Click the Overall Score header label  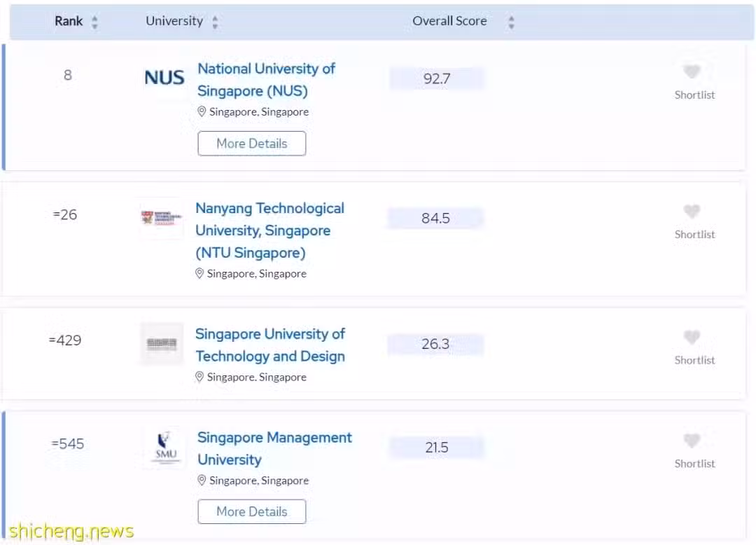(x=449, y=21)
